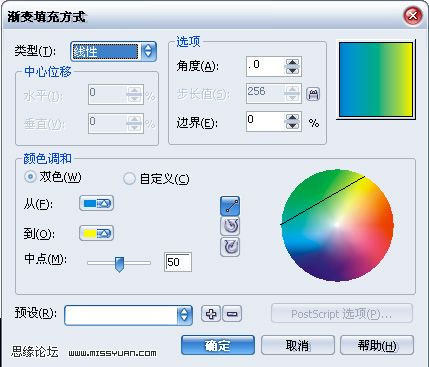Open the 从 start color picker
Screen dimensions: 429x367
coord(96,203)
